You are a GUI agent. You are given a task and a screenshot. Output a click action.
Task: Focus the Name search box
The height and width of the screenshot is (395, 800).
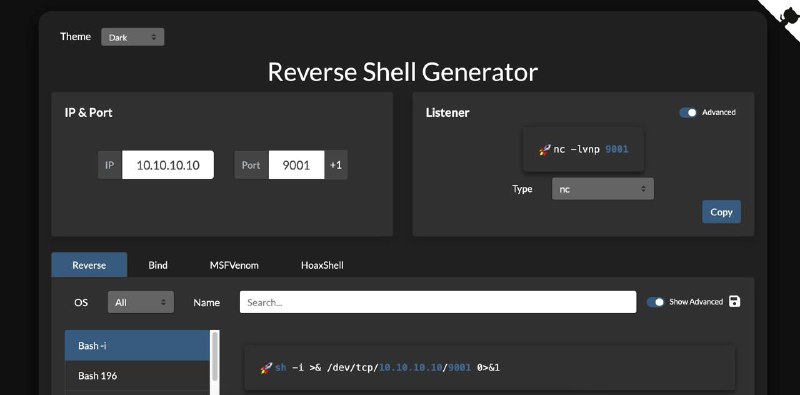click(x=438, y=302)
